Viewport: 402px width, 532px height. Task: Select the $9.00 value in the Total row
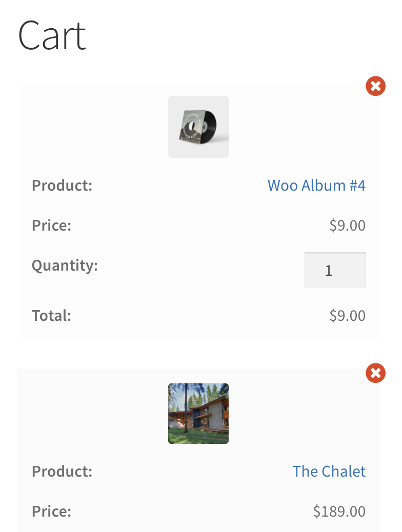pos(347,315)
